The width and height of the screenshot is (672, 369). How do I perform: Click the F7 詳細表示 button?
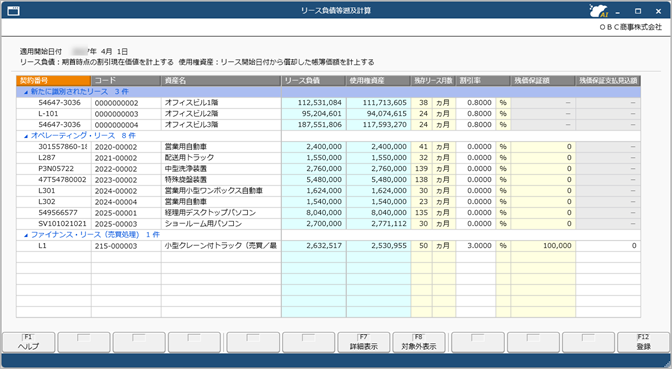point(364,342)
